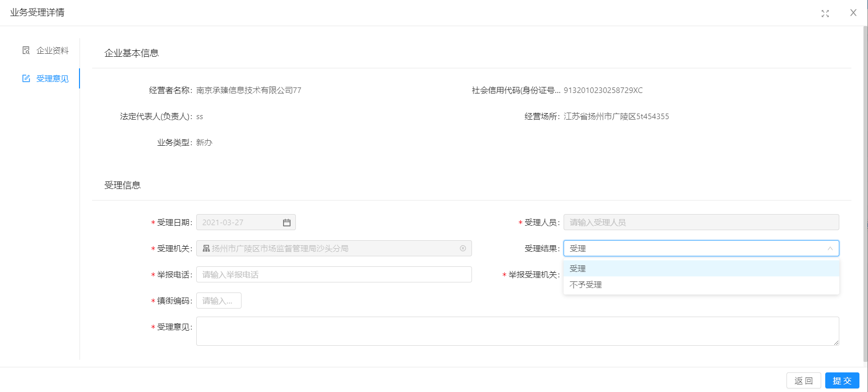868x392 pixels.
Task: Click the fullscreen expand icon
Action: (825, 14)
